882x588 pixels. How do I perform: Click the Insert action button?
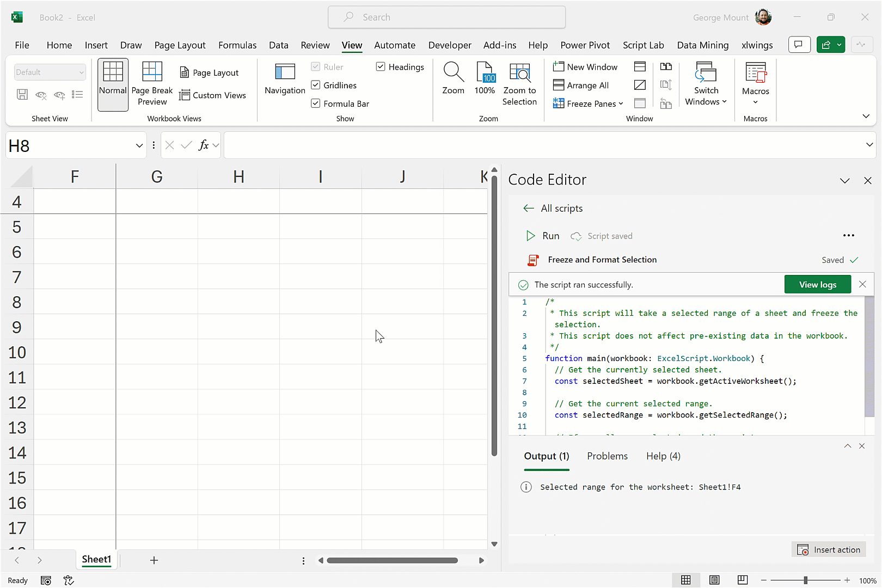point(829,550)
